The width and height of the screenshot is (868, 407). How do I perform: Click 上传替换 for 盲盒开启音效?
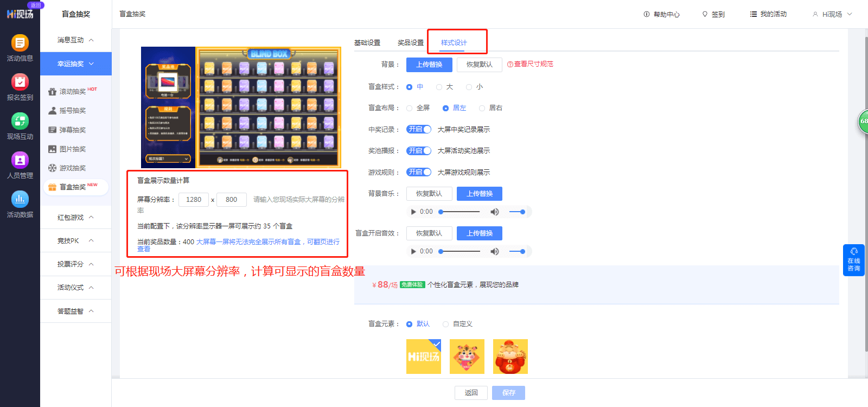pyautogui.click(x=480, y=233)
